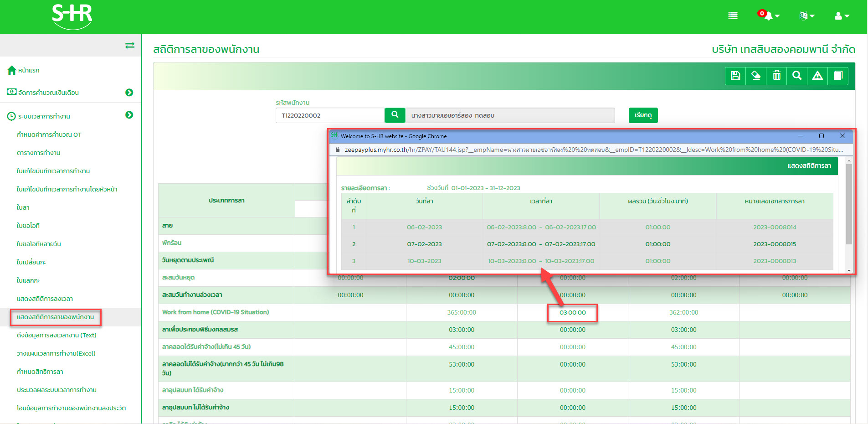The image size is (868, 424).
Task: Open the user profile dropdown
Action: point(842,16)
